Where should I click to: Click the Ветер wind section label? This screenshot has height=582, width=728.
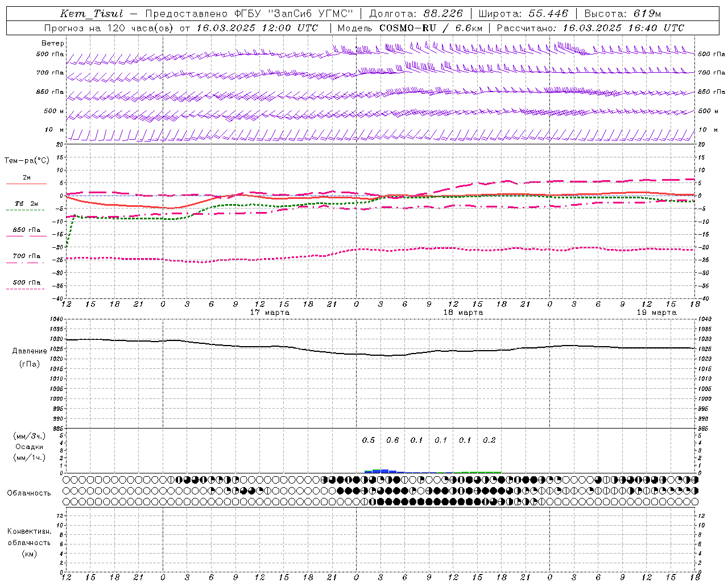coord(53,43)
